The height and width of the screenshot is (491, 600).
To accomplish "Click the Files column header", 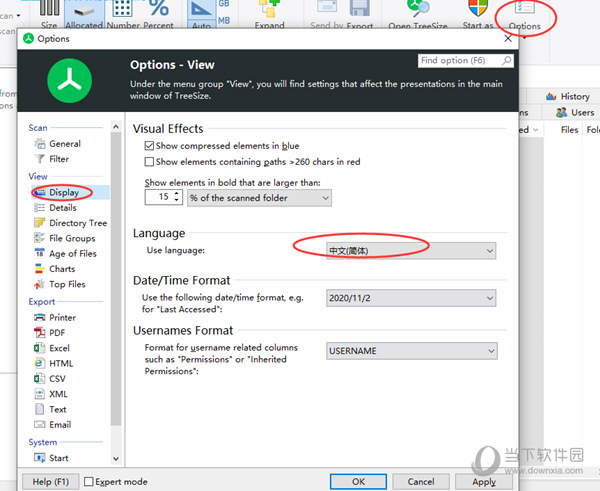I will pos(569,130).
